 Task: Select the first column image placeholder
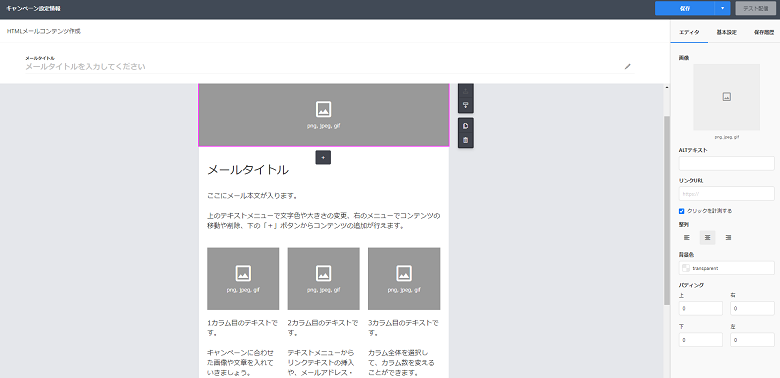point(243,279)
